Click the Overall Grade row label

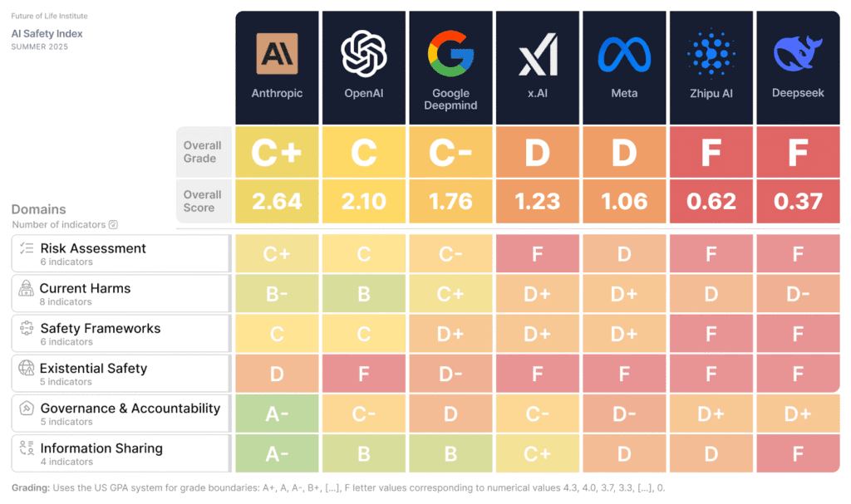(202, 152)
